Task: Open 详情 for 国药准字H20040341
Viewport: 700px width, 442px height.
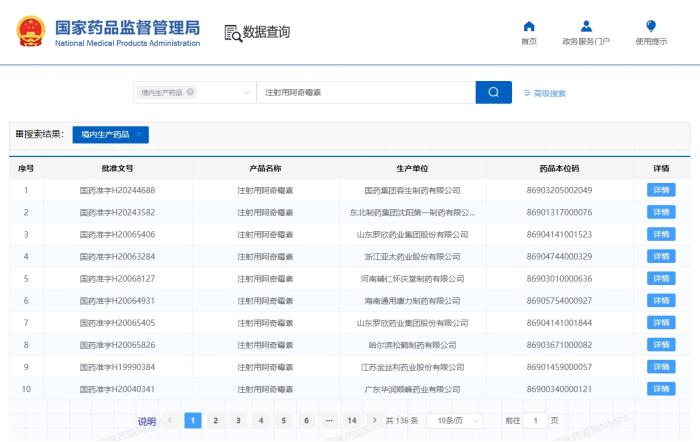Action: pyautogui.click(x=661, y=389)
